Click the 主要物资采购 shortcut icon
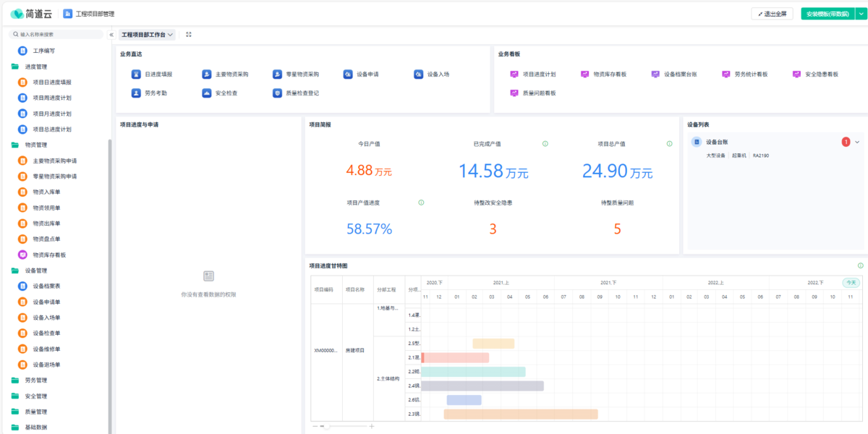868x434 pixels. (x=206, y=74)
